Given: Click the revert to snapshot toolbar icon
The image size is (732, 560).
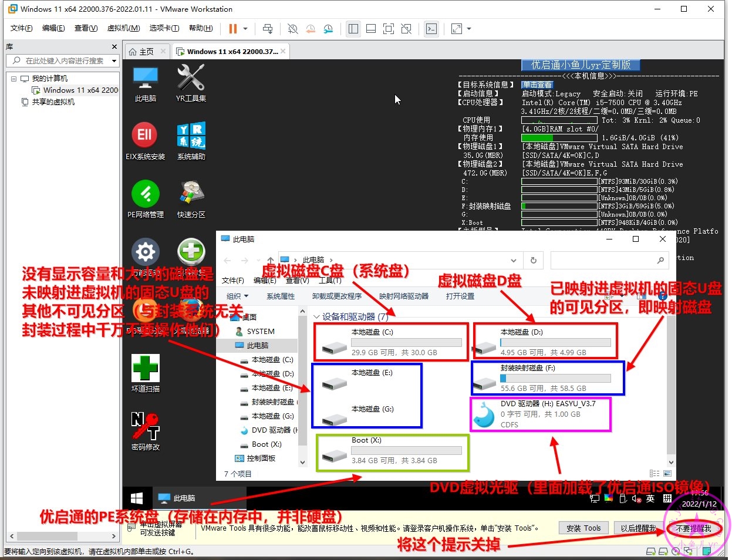Looking at the screenshot, I should 311,28.
